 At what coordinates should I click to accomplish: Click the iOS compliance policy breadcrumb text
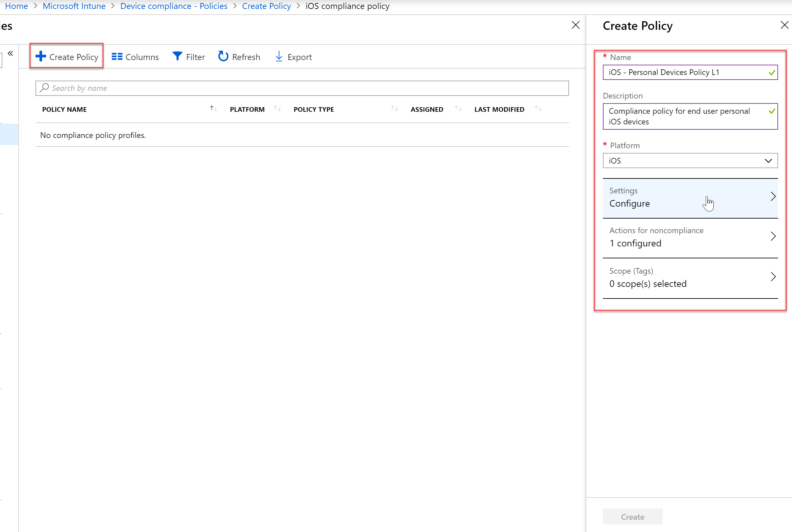[x=347, y=6]
